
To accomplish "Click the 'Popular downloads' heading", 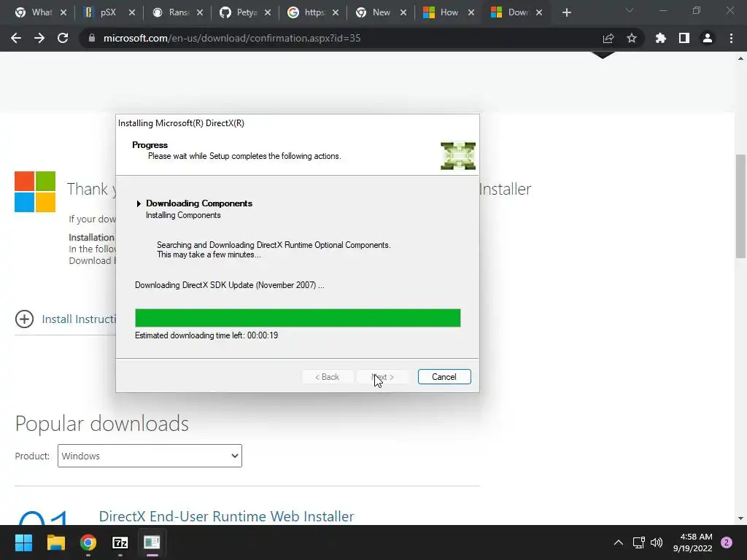I will point(102,424).
